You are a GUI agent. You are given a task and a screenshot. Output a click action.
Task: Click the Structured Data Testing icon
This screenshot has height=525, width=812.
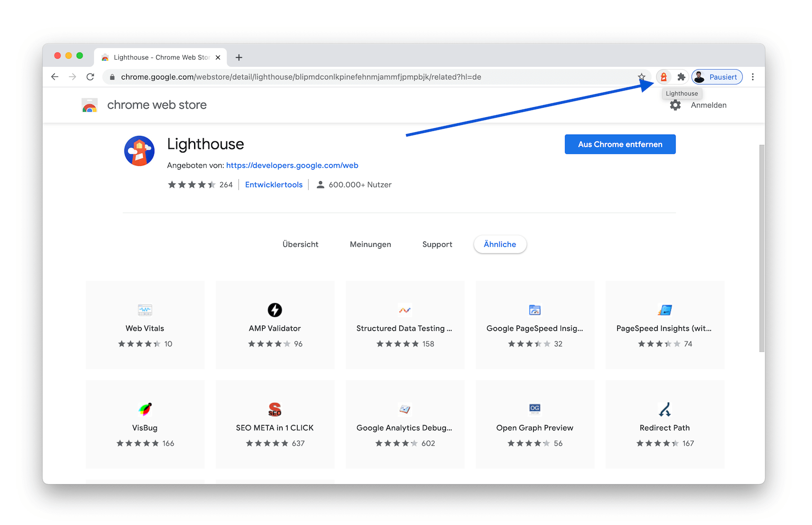point(405,310)
